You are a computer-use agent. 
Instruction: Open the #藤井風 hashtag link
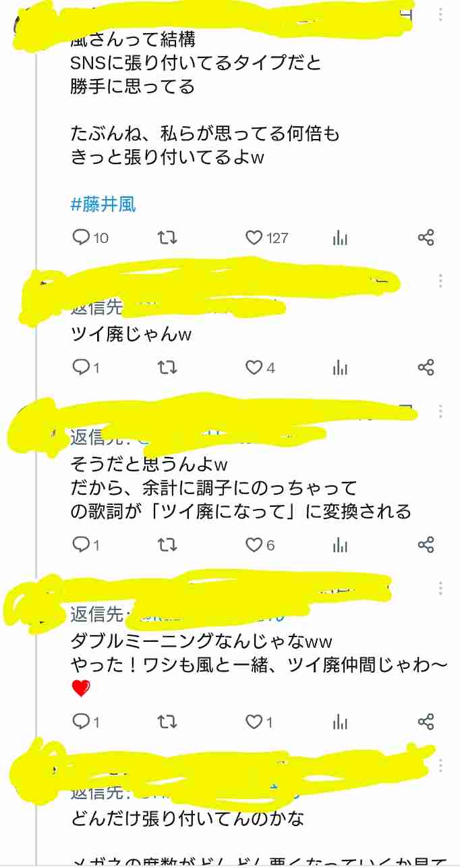tap(103, 204)
